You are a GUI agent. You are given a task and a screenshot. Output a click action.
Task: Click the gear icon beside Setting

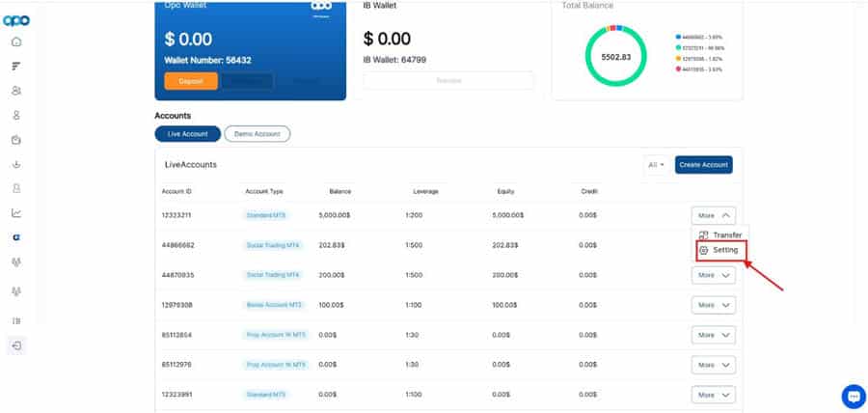tap(704, 250)
